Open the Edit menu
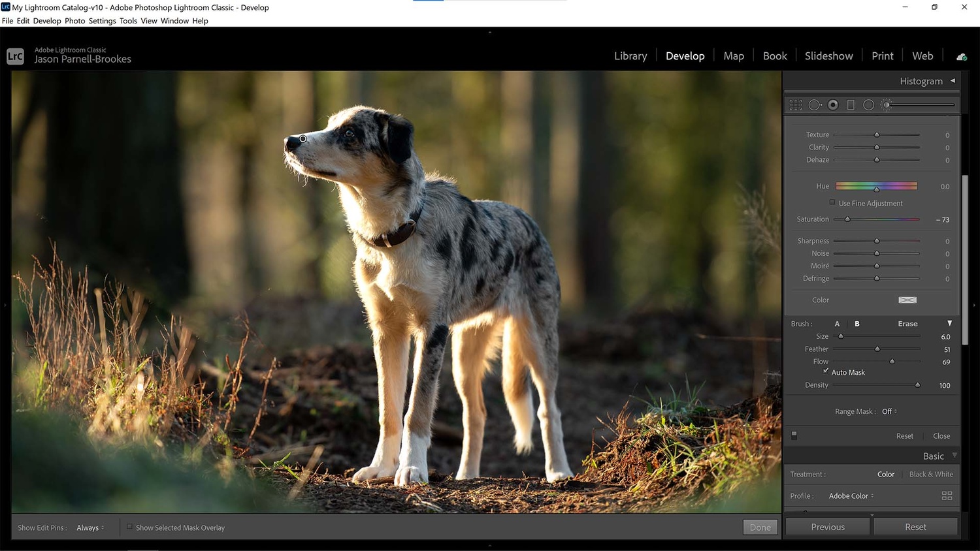Image resolution: width=980 pixels, height=551 pixels. 23,21
